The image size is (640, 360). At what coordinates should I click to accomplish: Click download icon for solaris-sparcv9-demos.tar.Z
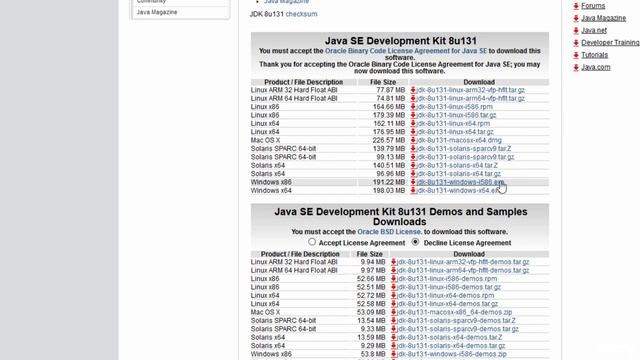tap(393, 321)
